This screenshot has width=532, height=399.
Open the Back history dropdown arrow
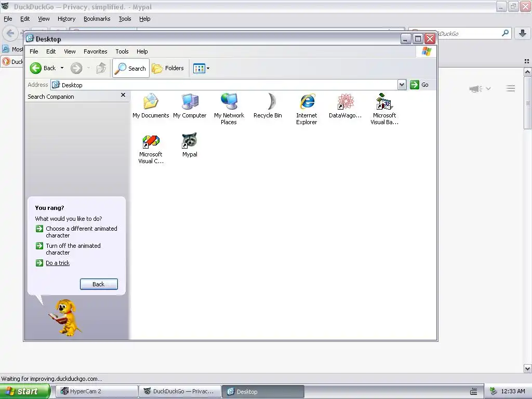(x=62, y=68)
